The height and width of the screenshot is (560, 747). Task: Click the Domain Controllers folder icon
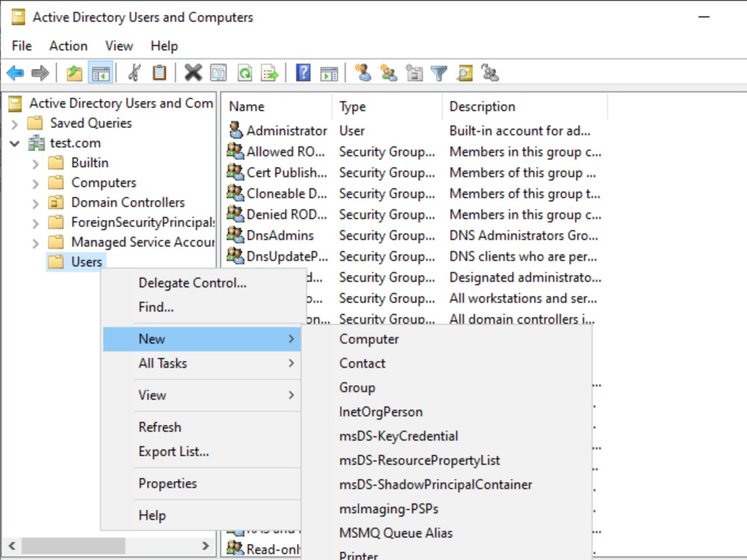tap(56, 202)
